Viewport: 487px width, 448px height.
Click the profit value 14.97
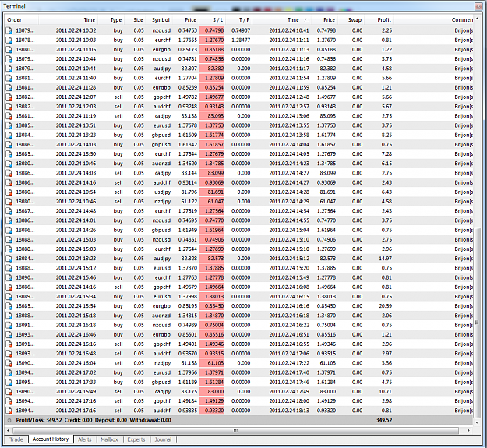click(x=385, y=259)
